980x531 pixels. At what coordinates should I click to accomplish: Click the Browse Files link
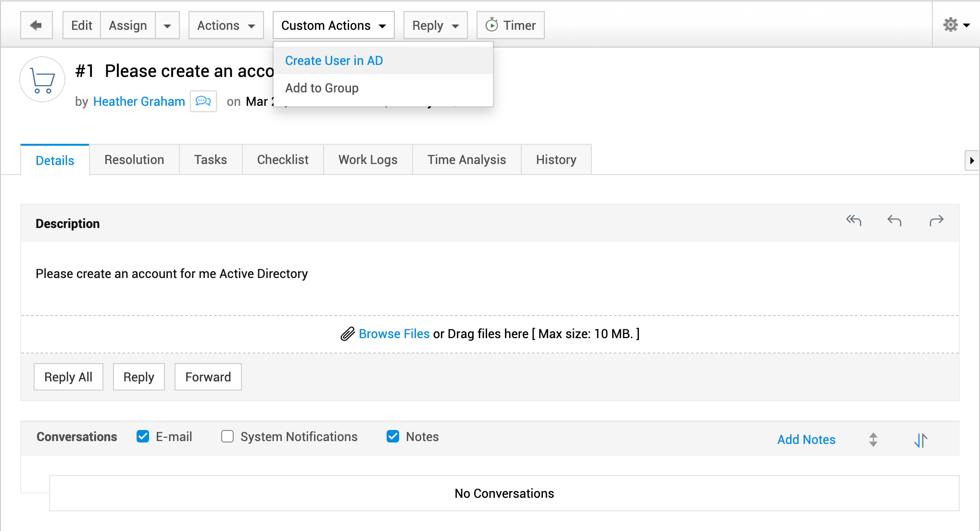pyautogui.click(x=394, y=334)
